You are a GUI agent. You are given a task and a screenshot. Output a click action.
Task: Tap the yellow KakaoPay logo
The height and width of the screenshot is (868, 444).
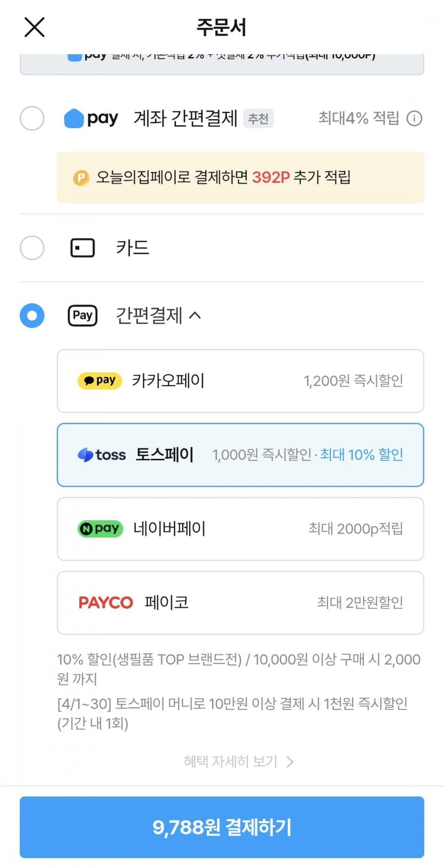100,381
